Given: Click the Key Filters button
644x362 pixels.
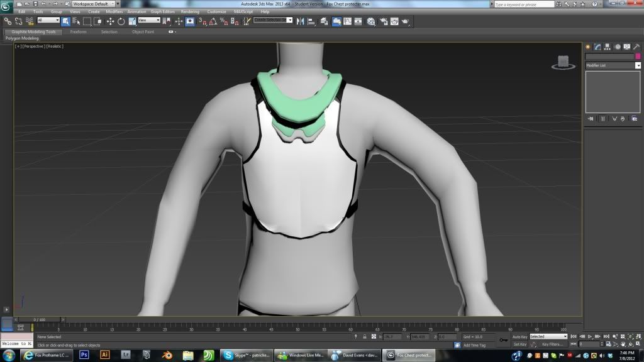Looking at the screenshot, I should pyautogui.click(x=552, y=344).
